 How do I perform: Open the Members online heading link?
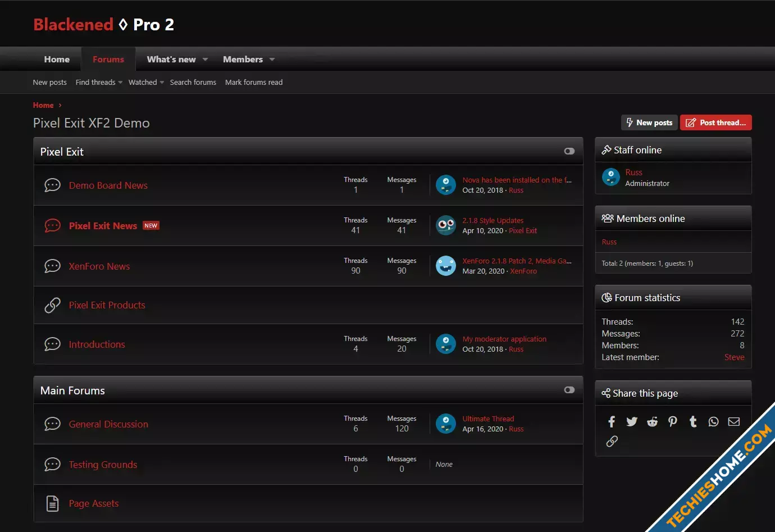650,219
